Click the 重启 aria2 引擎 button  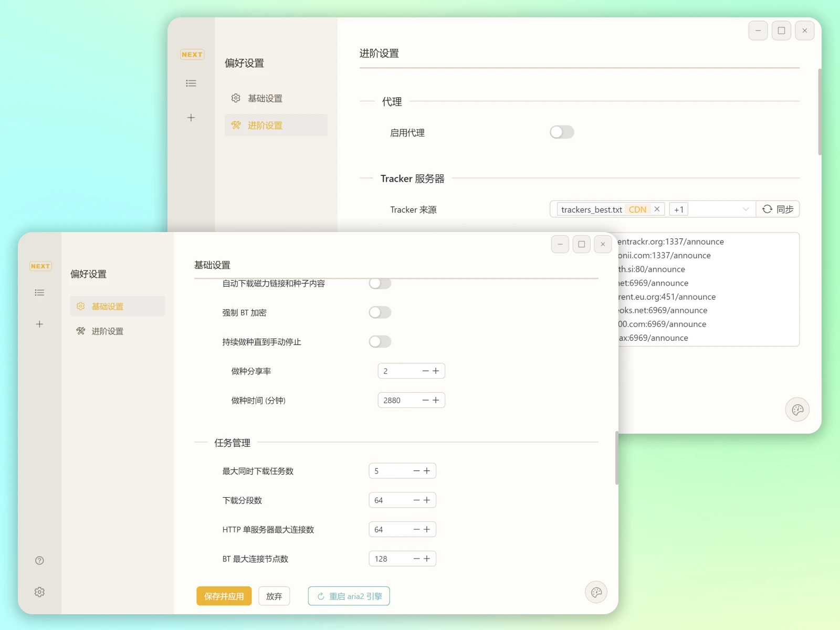click(349, 596)
